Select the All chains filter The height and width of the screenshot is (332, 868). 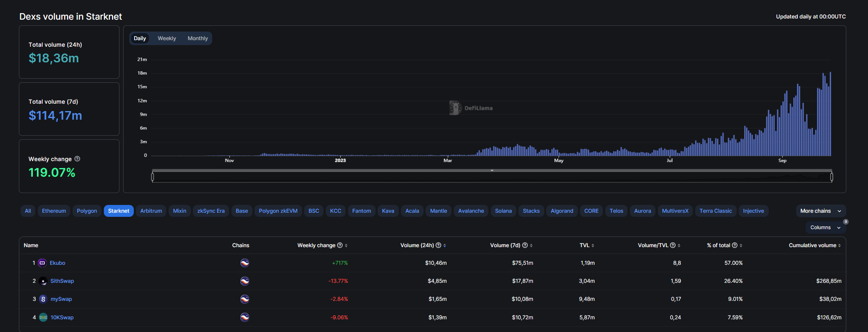[x=28, y=211]
